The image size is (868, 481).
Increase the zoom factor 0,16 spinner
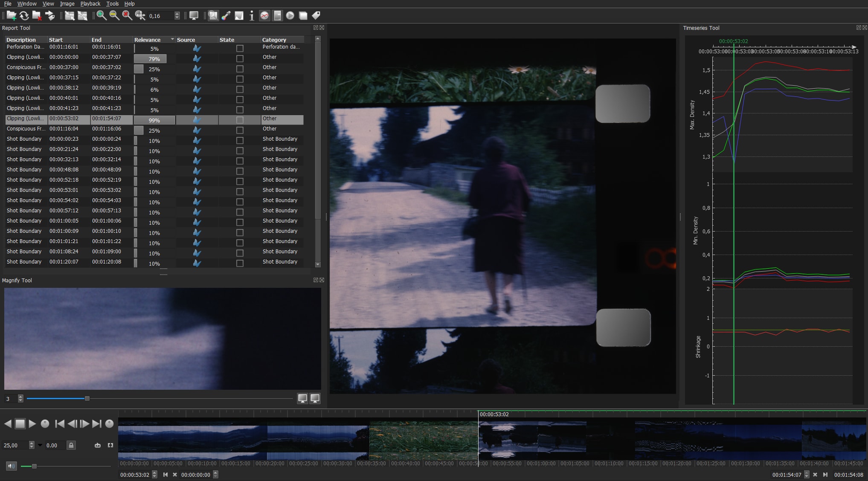(x=177, y=14)
